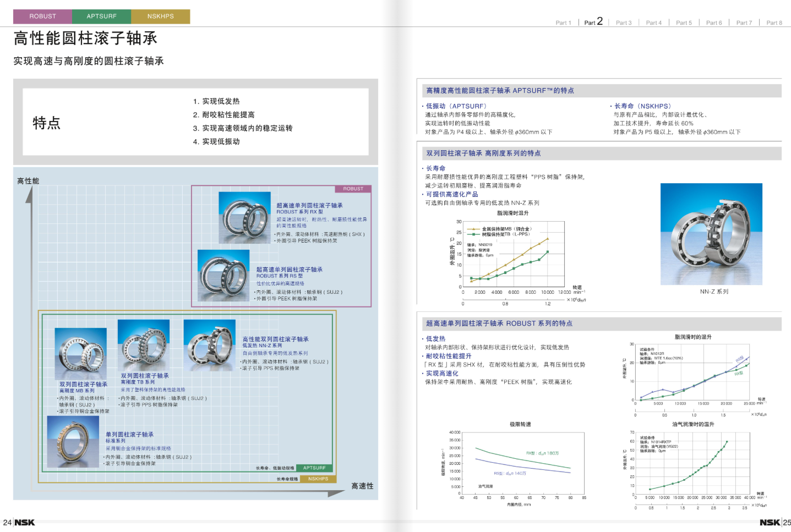The width and height of the screenshot is (791, 532).
Task: Click the page title 高性能圆柱滚子轴承
Action: 85,38
